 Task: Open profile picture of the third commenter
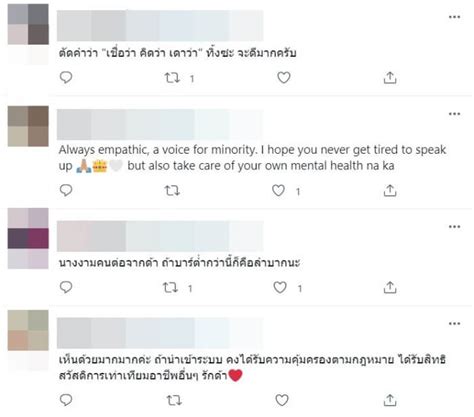(x=28, y=238)
